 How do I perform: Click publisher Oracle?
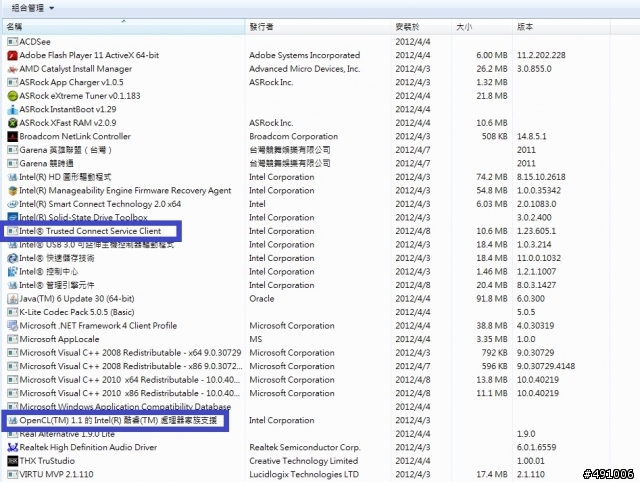[x=262, y=299]
